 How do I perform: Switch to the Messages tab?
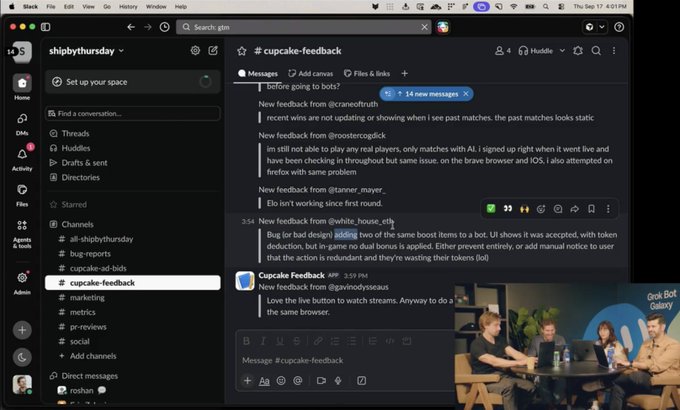(x=258, y=73)
